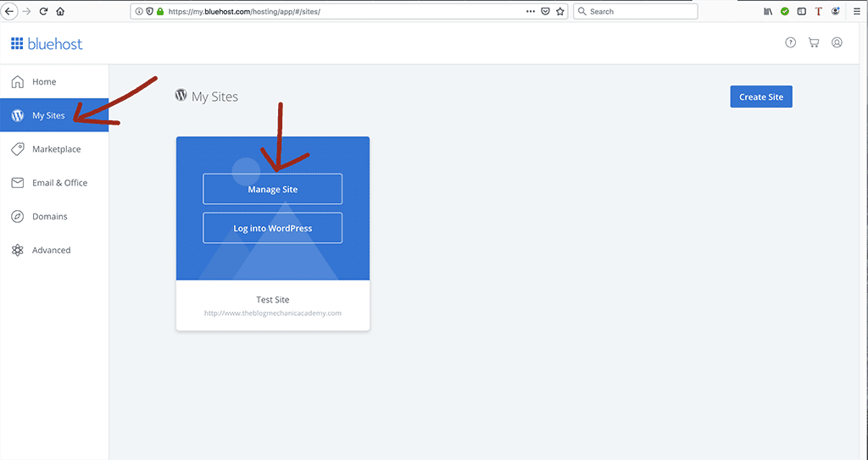Open Firefox hamburger menu
The height and width of the screenshot is (460, 868).
[x=858, y=12]
